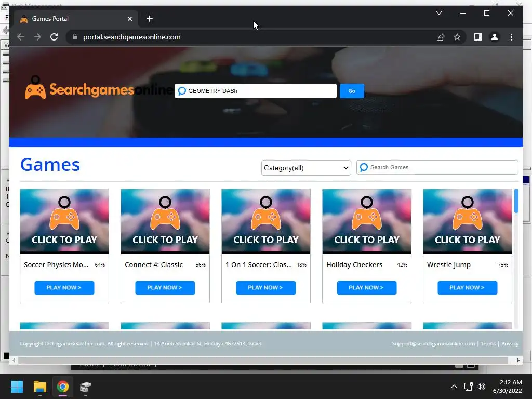
Task: Open Chrome's three-dot menu
Action: pos(511,37)
